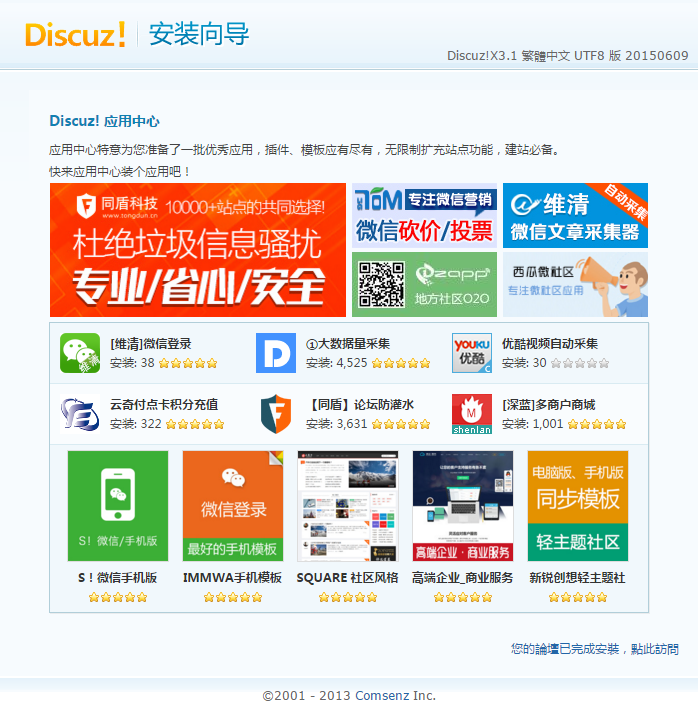Click star rating under 优酷视频自动采集
The height and width of the screenshot is (714, 698).
(x=580, y=363)
